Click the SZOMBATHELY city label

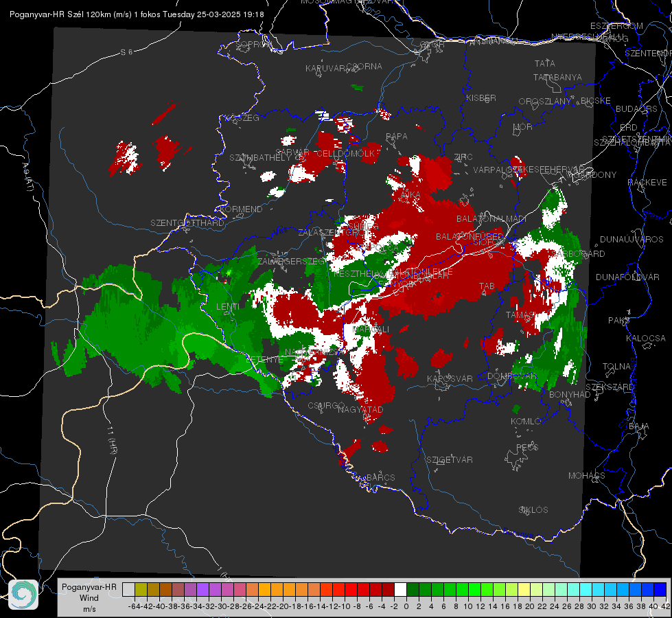(260, 157)
